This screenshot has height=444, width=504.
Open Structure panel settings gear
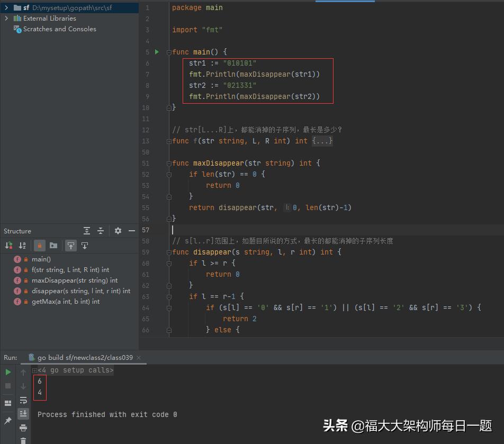[118, 231]
